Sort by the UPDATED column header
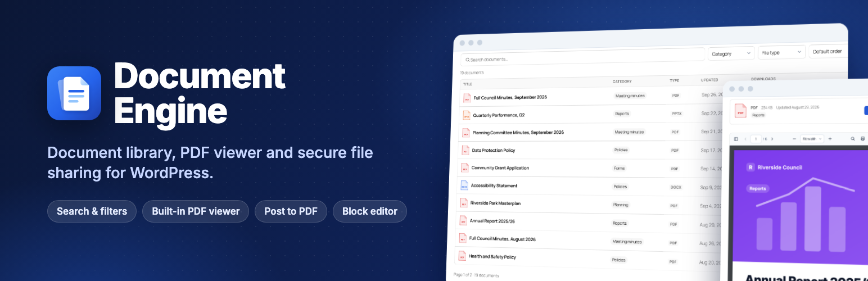Viewport: 868px width, 281px height. coord(709,80)
